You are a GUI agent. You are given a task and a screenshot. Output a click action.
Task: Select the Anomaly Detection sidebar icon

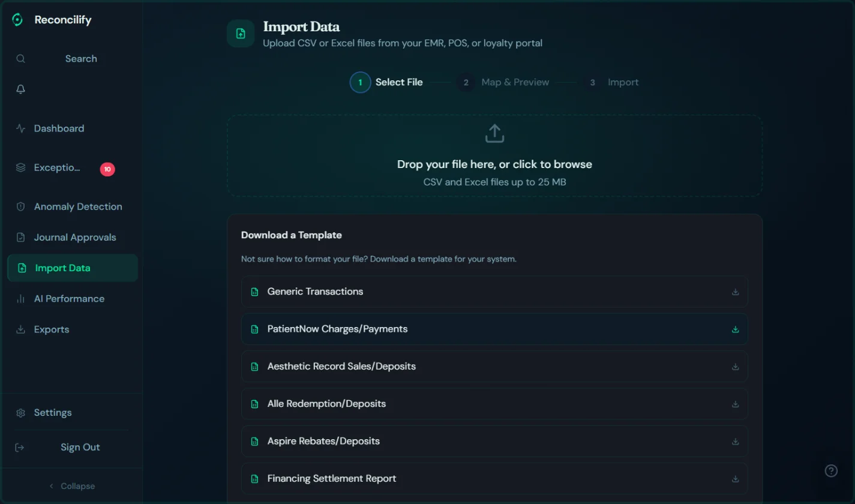tap(20, 206)
